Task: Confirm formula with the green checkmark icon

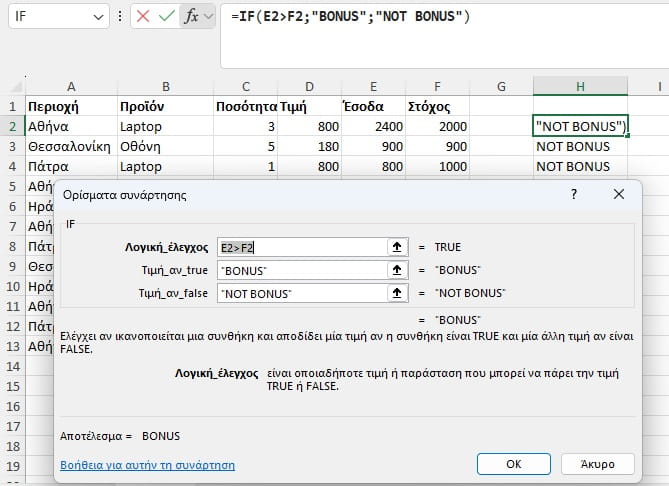Action: (166, 16)
